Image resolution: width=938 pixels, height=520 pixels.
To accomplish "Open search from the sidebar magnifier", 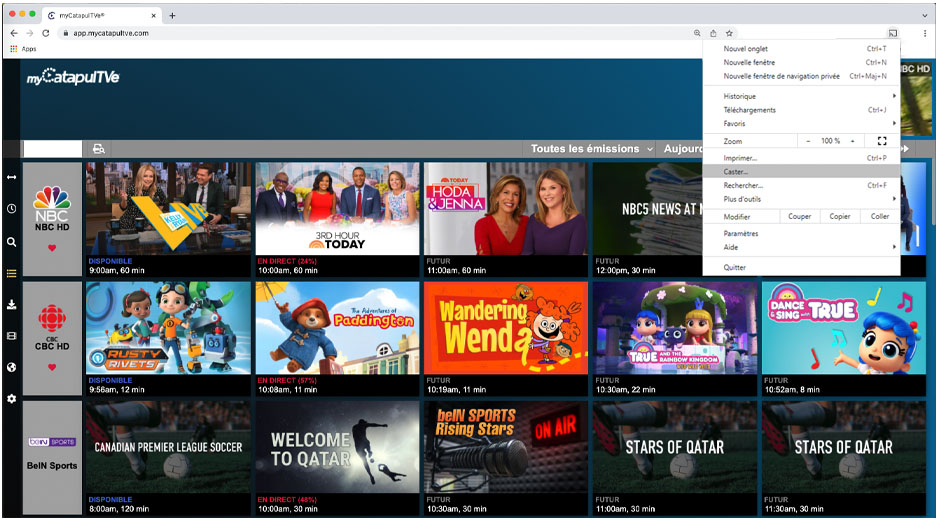I will click(x=11, y=242).
